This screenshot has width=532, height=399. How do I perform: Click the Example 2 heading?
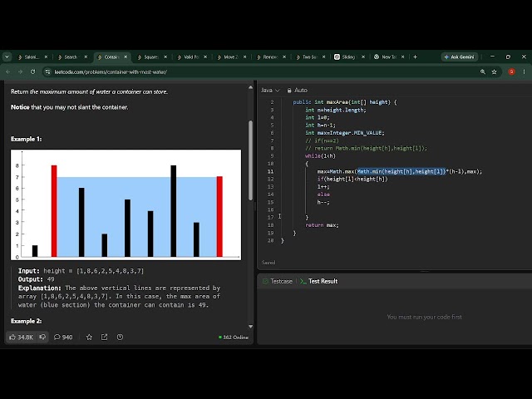(x=26, y=321)
